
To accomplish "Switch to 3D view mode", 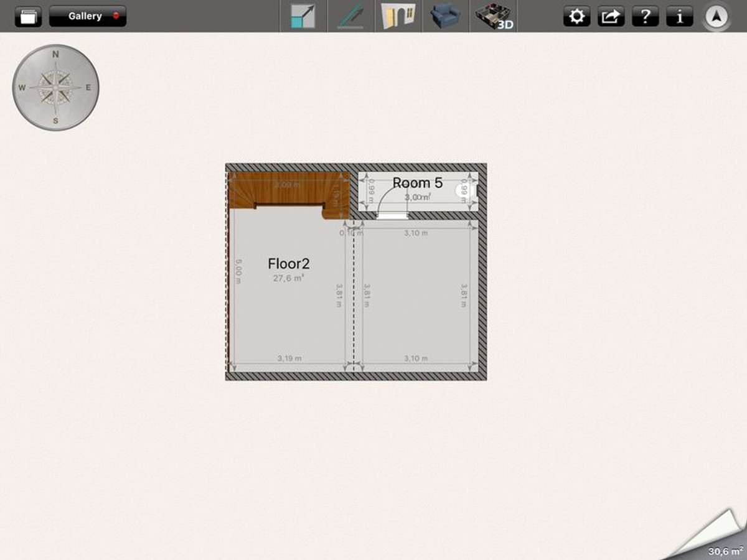I will (x=494, y=16).
